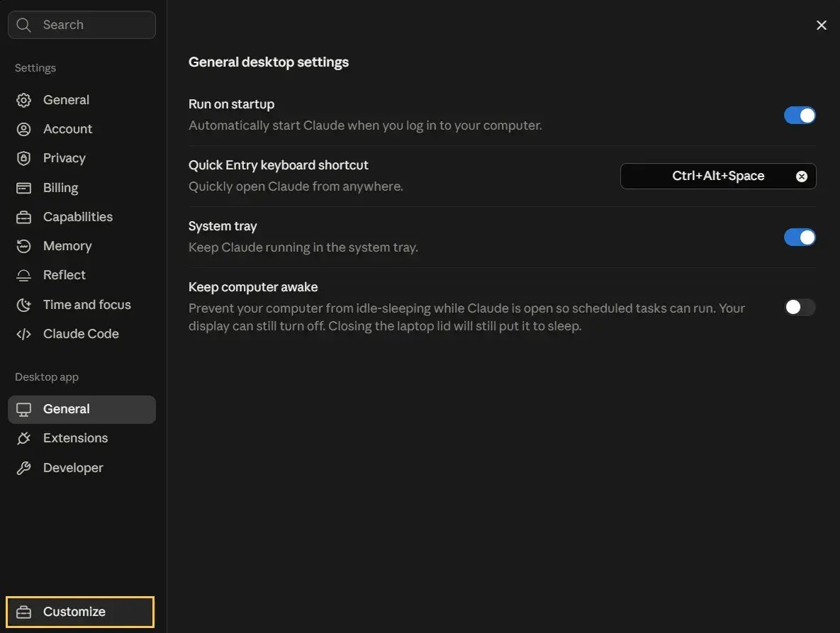Click the person icon beside Account
The image size is (840, 633).
23,129
